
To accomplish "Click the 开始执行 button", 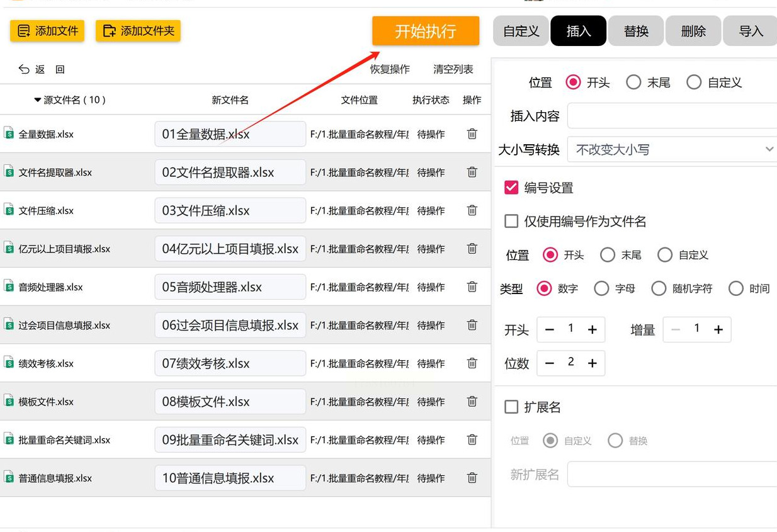I will pyautogui.click(x=426, y=31).
